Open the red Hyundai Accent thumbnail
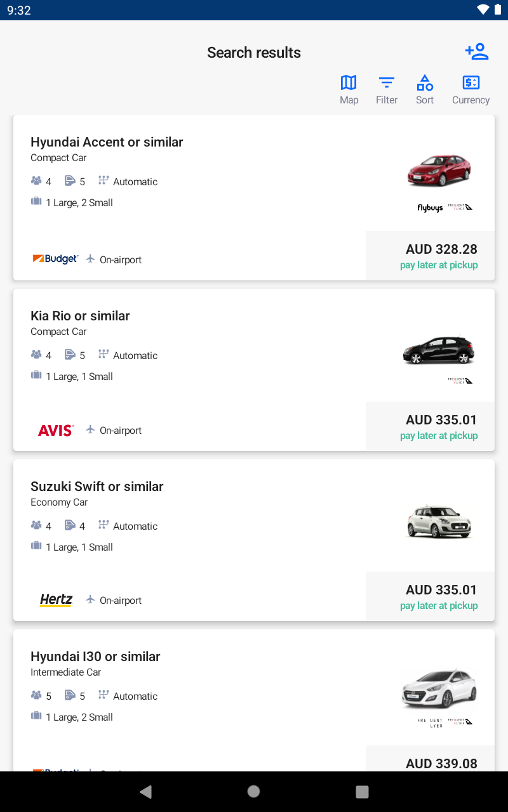This screenshot has height=812, width=508. pos(439,171)
